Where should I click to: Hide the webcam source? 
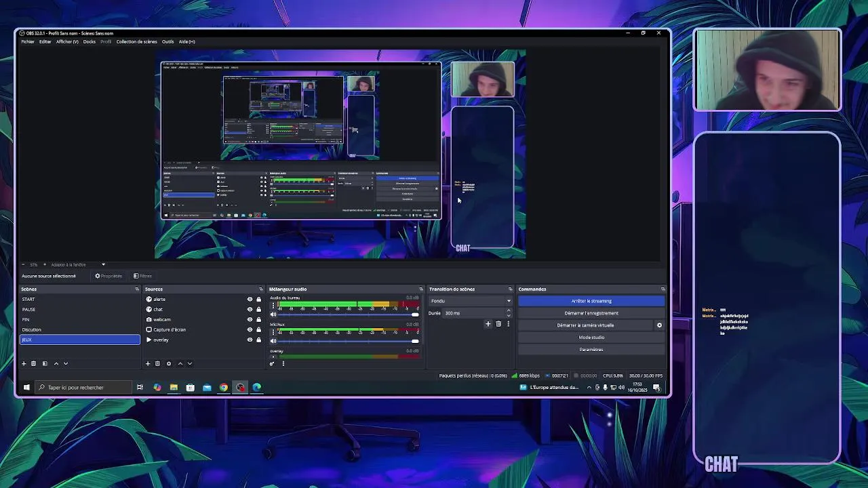click(250, 320)
